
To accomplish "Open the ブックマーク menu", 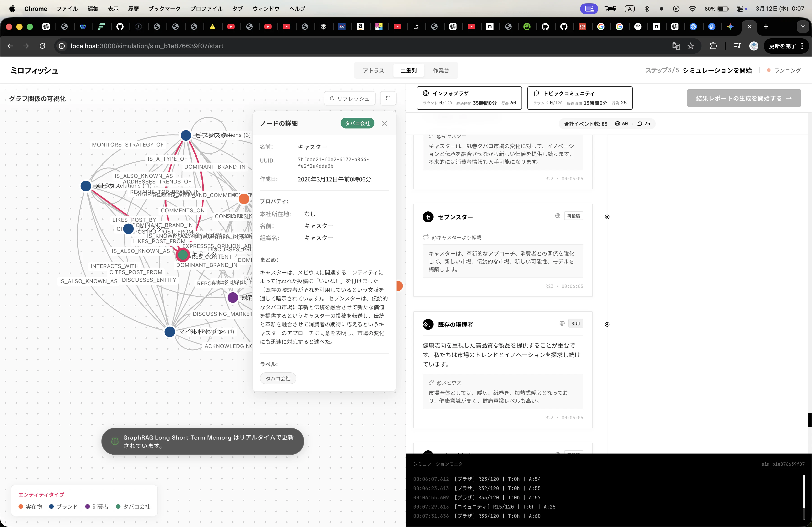I will tap(164, 9).
